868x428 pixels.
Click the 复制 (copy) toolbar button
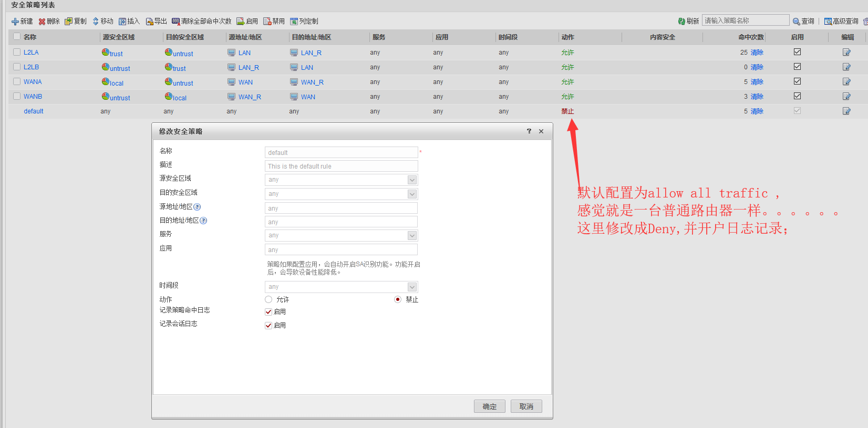[x=76, y=22]
